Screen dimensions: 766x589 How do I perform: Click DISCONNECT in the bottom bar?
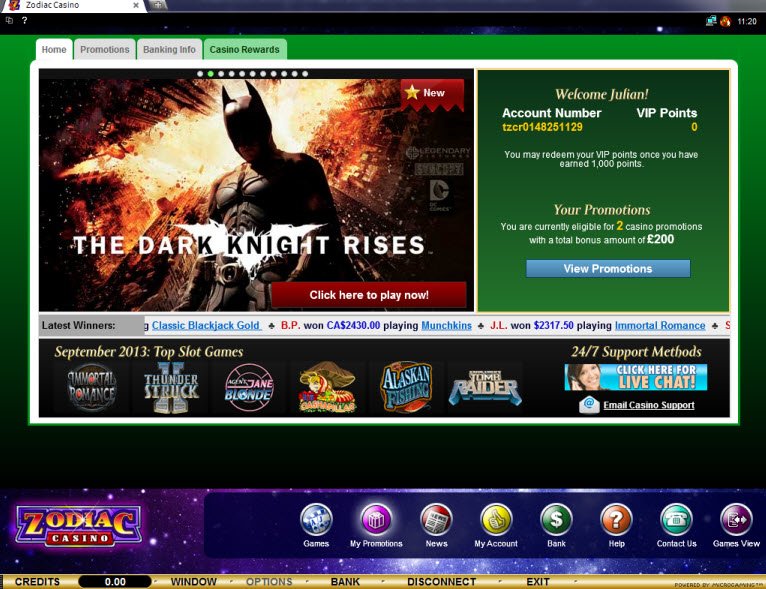[442, 582]
